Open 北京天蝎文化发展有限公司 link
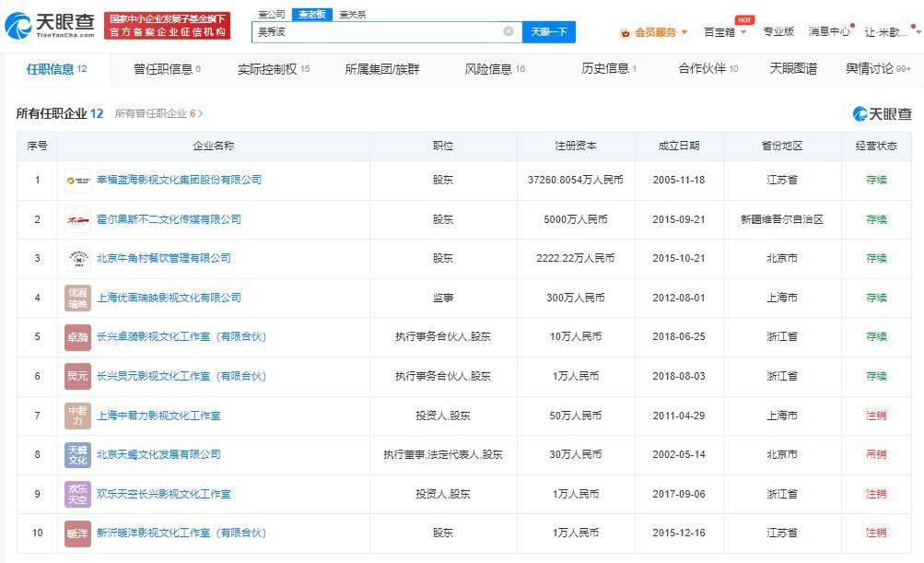Image resolution: width=924 pixels, height=563 pixels. point(158,454)
